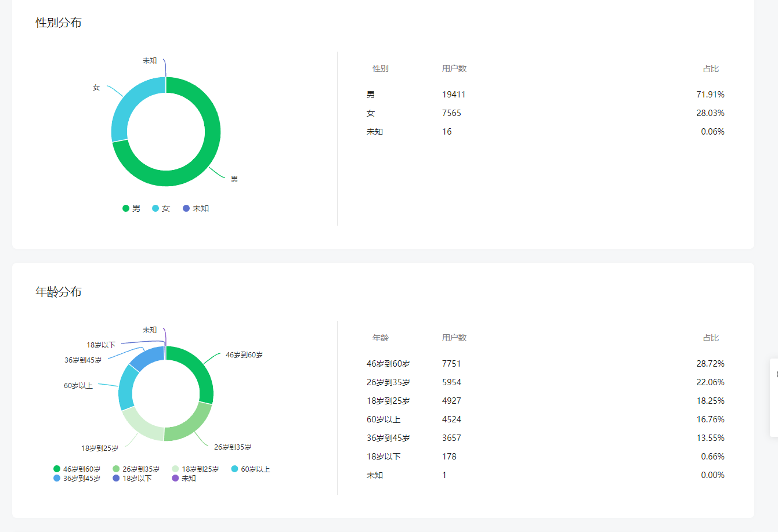Select the medium green 26岁到35岁 donut segment
Viewport: 778px width, 532px height.
pyautogui.click(x=191, y=426)
